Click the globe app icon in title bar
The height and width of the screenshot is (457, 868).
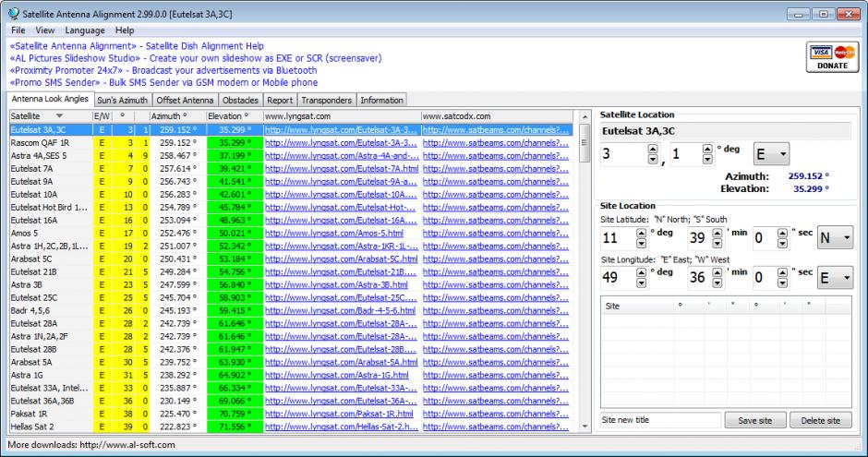click(13, 13)
